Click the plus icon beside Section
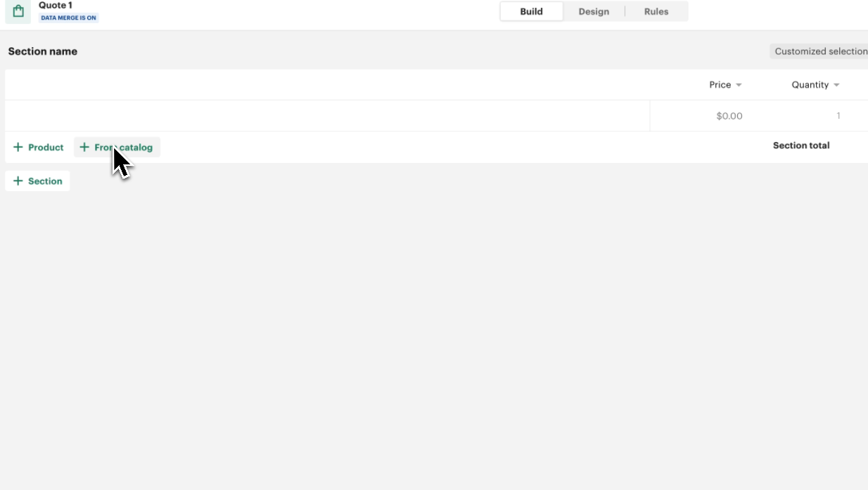868x490 pixels. pos(18,181)
